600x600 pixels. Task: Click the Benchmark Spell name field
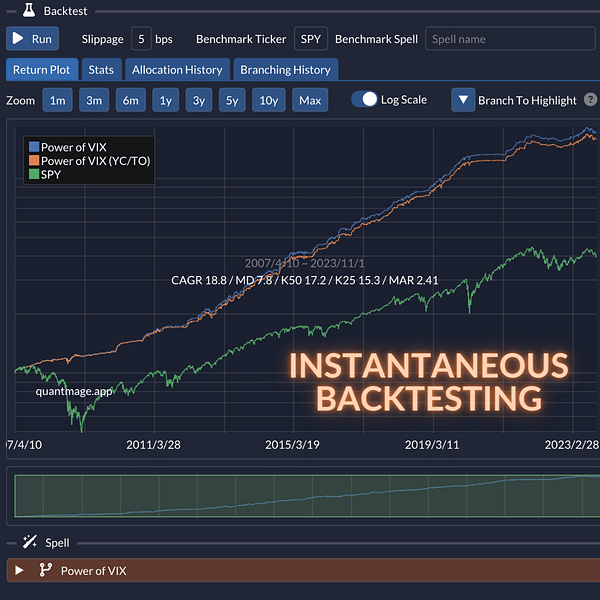click(x=510, y=38)
